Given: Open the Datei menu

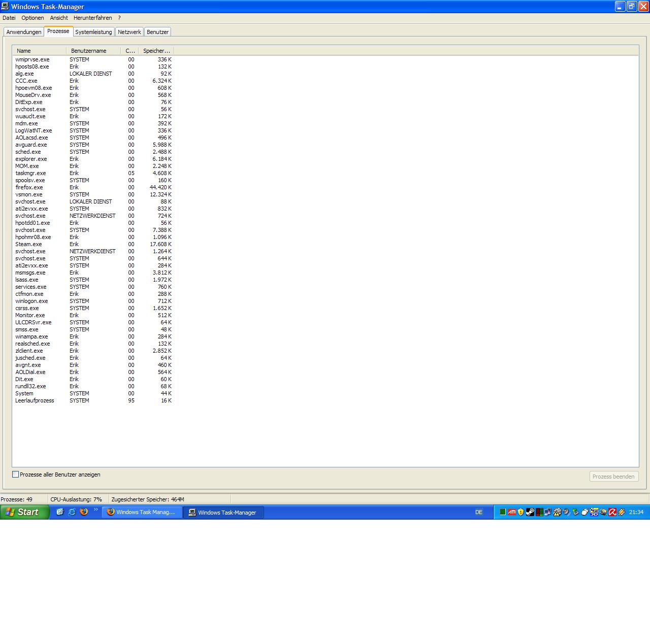Looking at the screenshot, I should tap(9, 18).
